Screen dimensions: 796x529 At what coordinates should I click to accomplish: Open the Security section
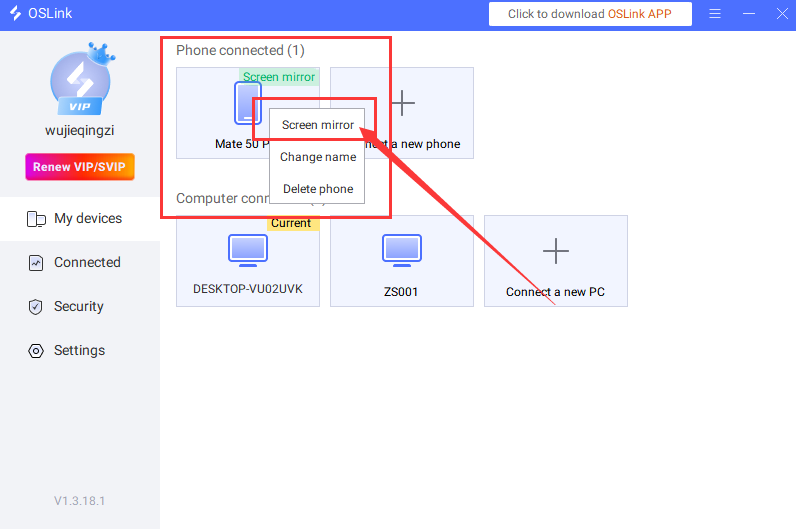(79, 307)
